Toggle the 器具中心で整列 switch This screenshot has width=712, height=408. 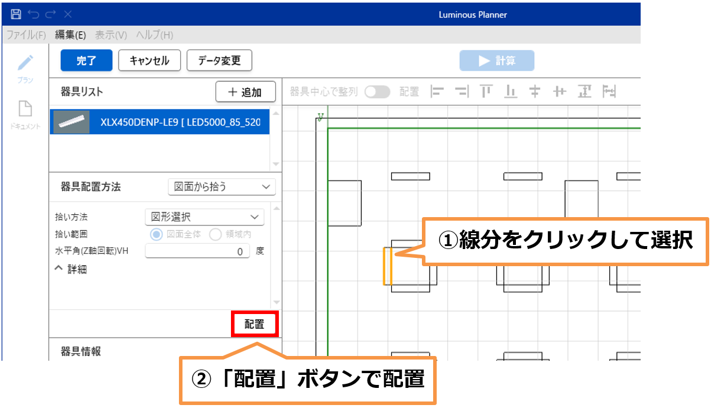377,91
